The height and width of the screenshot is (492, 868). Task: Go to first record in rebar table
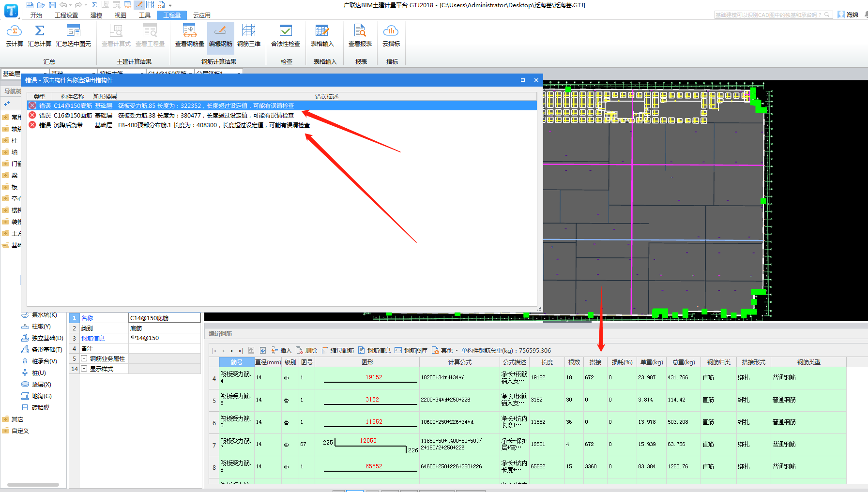[214, 351]
